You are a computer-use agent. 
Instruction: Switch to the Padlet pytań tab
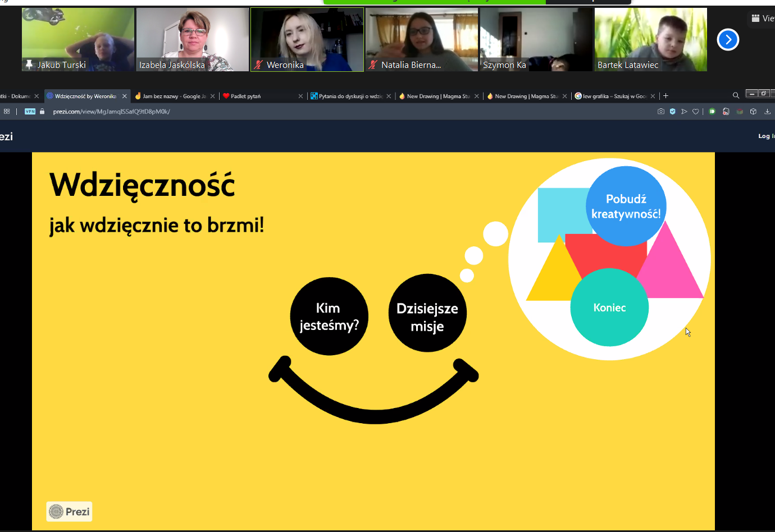coord(246,97)
